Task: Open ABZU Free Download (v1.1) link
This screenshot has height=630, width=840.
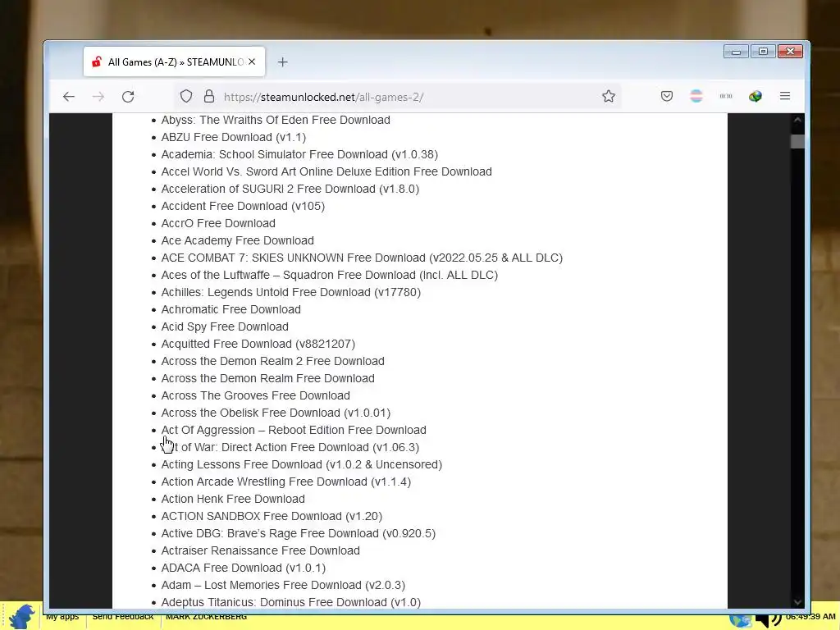Action: tap(234, 137)
